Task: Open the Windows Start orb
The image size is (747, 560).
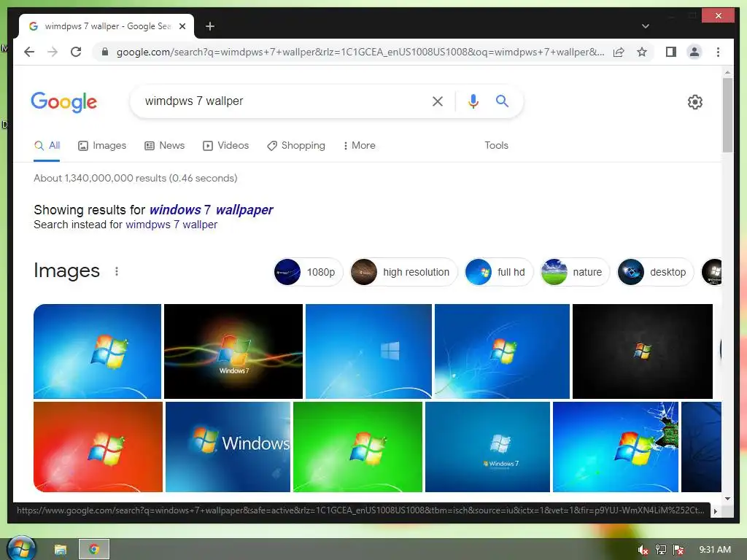Action: (21, 548)
